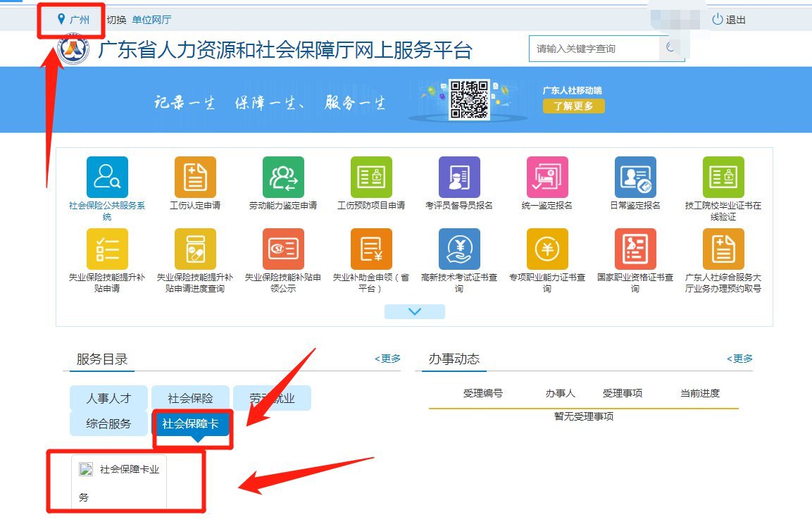Open 社会保险公共服务系统 icon
This screenshot has height=522, width=812.
point(107,178)
